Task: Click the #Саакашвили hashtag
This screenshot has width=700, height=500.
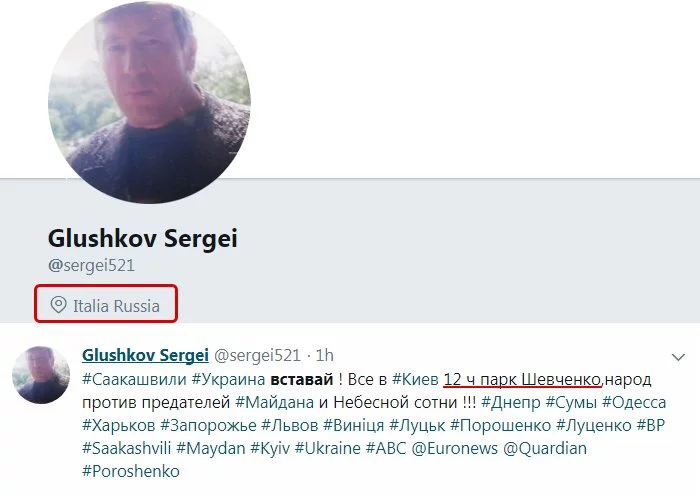Action: tap(134, 379)
